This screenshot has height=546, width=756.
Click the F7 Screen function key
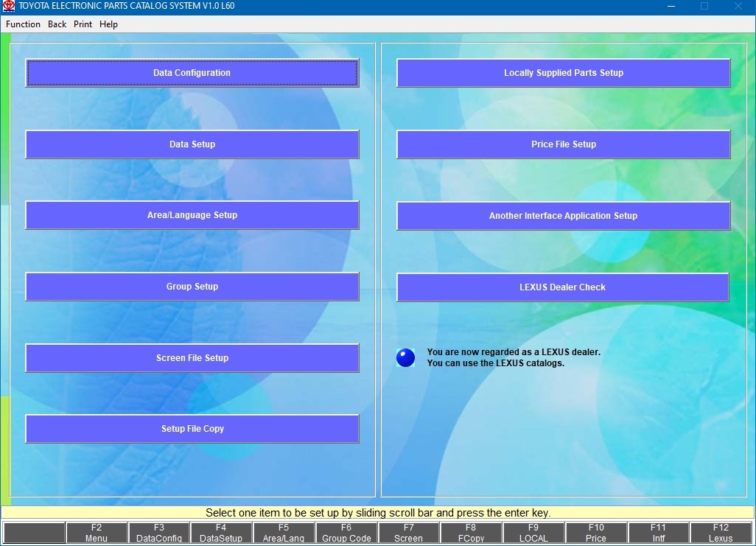(408, 533)
